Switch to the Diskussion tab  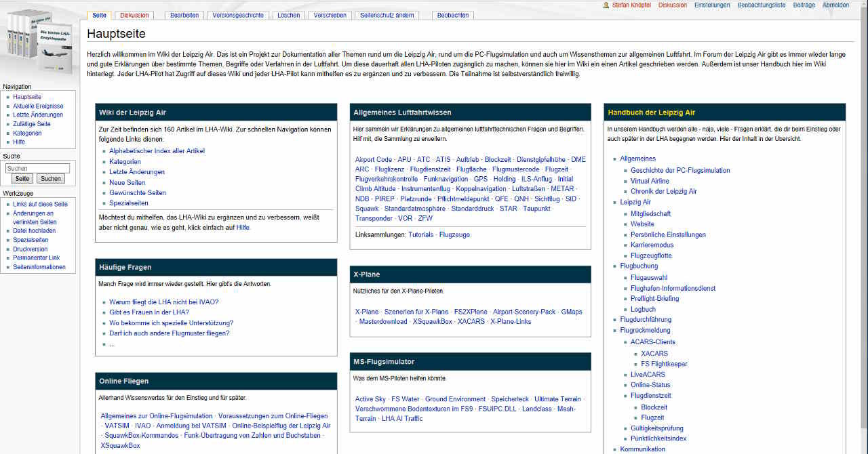pyautogui.click(x=134, y=15)
